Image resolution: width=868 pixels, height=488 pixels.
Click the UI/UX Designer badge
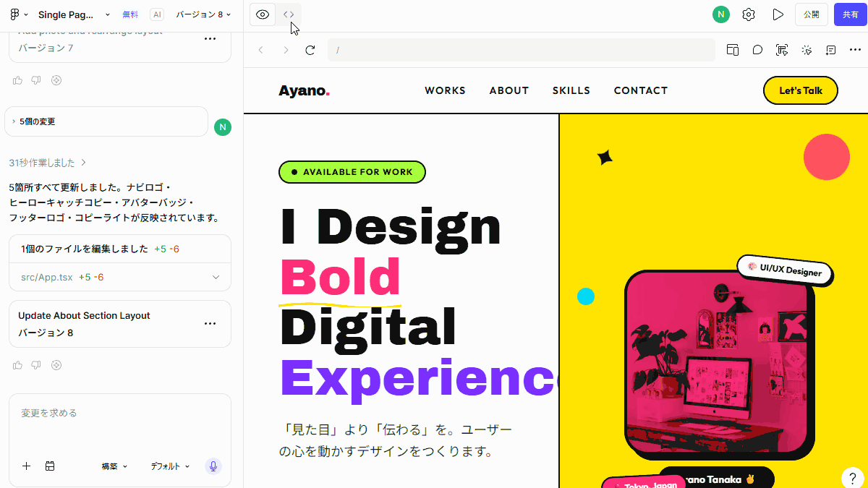pos(785,270)
